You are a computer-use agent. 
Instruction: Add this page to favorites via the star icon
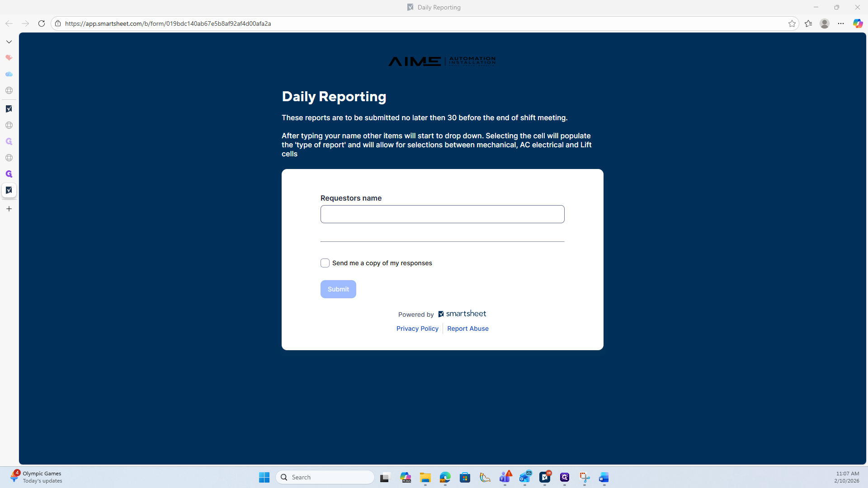(792, 23)
